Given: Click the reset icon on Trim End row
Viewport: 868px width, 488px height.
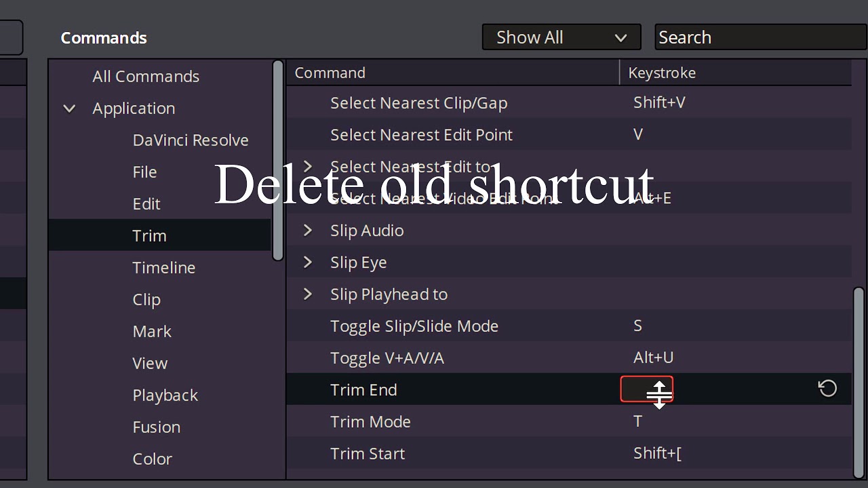Looking at the screenshot, I should point(827,388).
